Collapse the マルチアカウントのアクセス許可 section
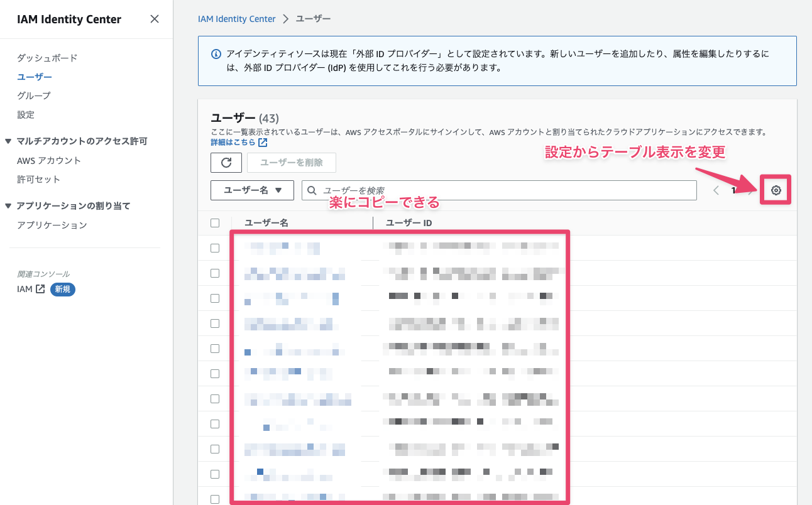 coord(8,141)
